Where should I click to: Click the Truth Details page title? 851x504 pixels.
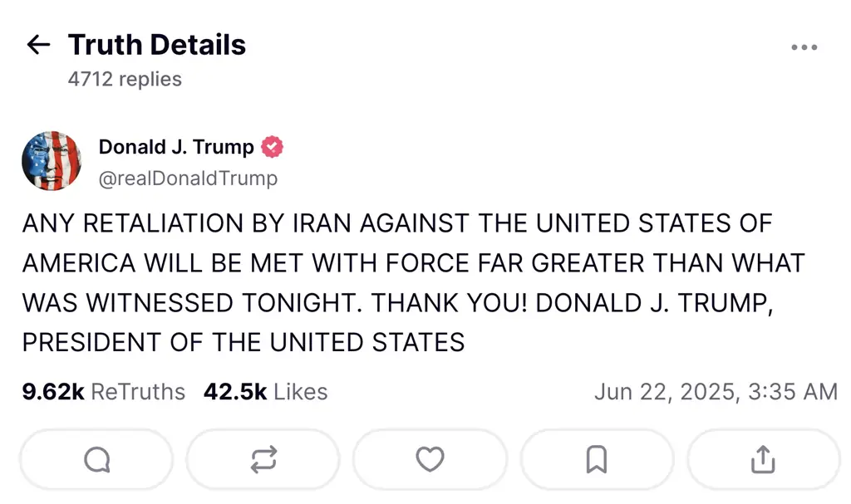(x=157, y=45)
